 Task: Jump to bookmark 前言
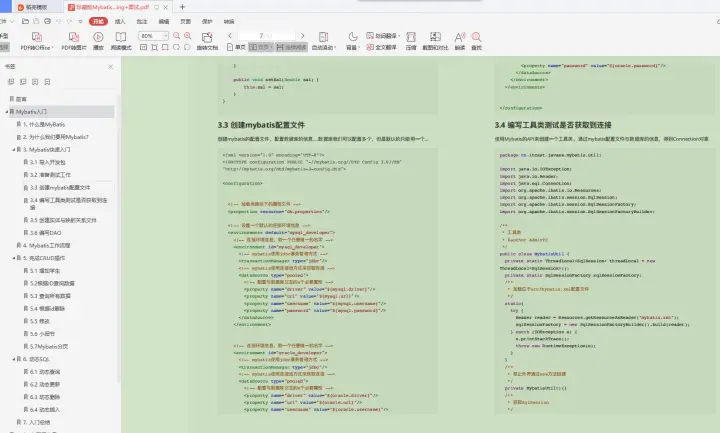pyautogui.click(x=21, y=99)
